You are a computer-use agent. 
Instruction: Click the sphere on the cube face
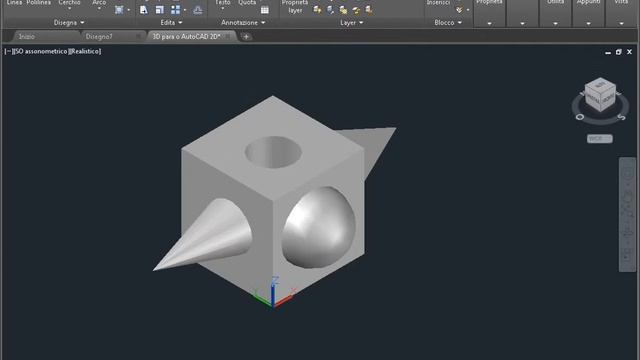click(318, 228)
